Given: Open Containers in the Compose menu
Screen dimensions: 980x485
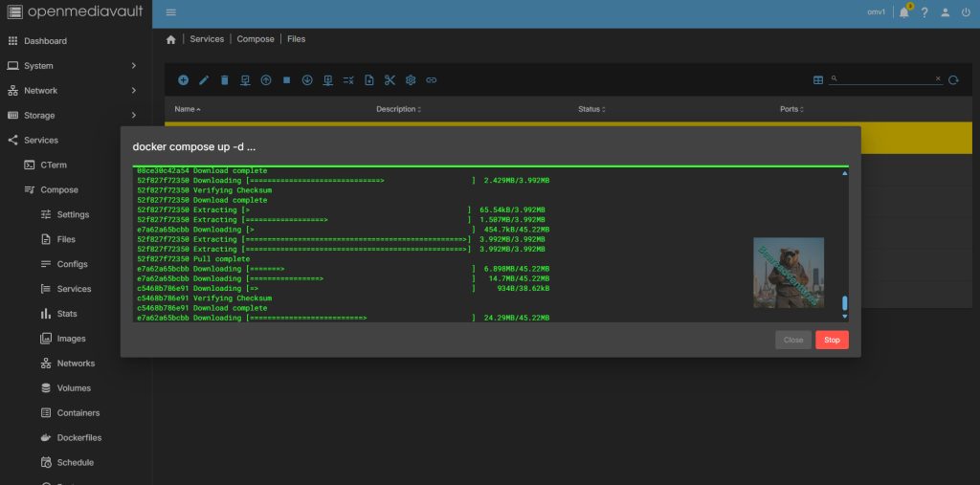Looking at the screenshot, I should click(78, 413).
